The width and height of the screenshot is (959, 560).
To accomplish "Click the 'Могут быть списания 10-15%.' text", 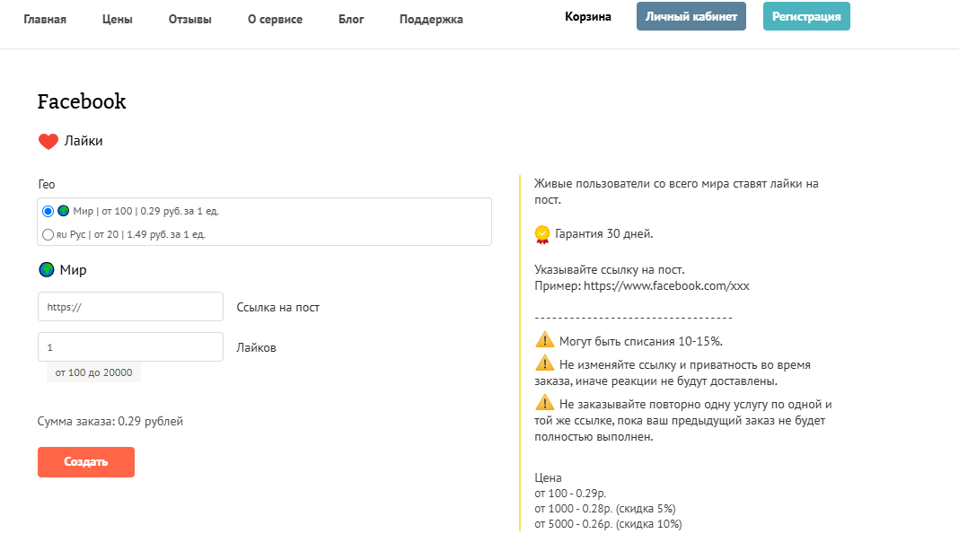I will point(640,342).
